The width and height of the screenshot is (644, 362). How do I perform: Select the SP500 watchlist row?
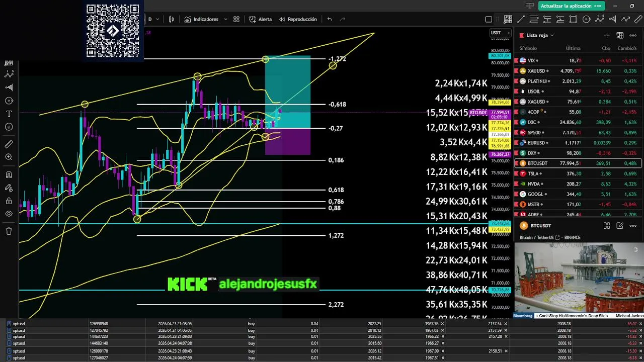tap(578, 133)
